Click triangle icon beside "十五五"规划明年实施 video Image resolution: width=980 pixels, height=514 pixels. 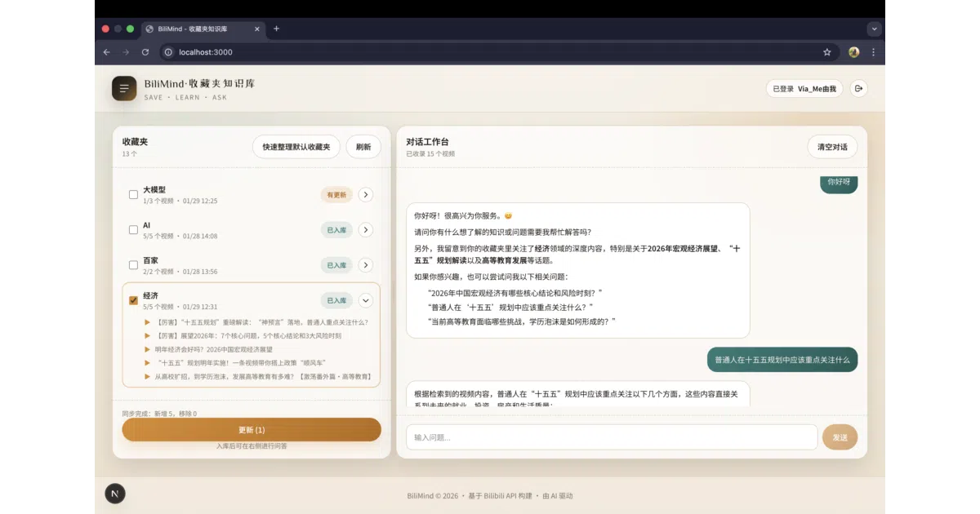pos(148,363)
